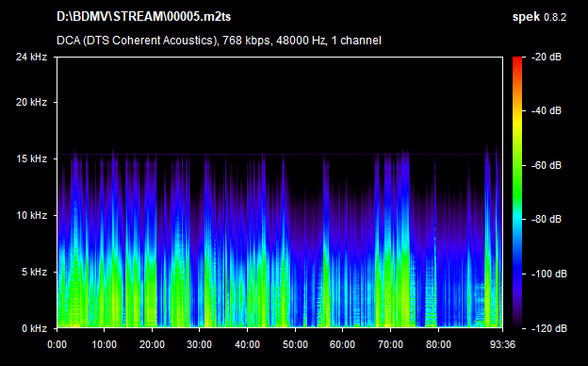Click the -100 dB label on the color scale
Image resolution: width=588 pixels, height=366 pixels.
tap(549, 274)
